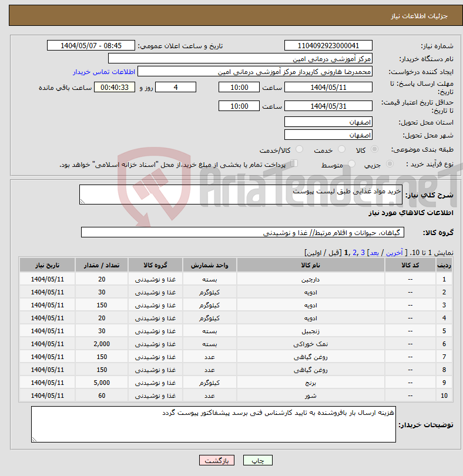Click the remaining days field showing 4

(x=176, y=88)
